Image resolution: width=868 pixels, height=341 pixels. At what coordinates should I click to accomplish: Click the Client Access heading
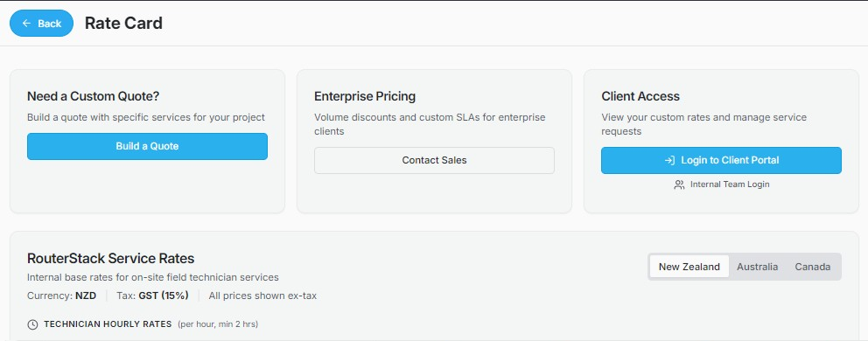tap(640, 96)
